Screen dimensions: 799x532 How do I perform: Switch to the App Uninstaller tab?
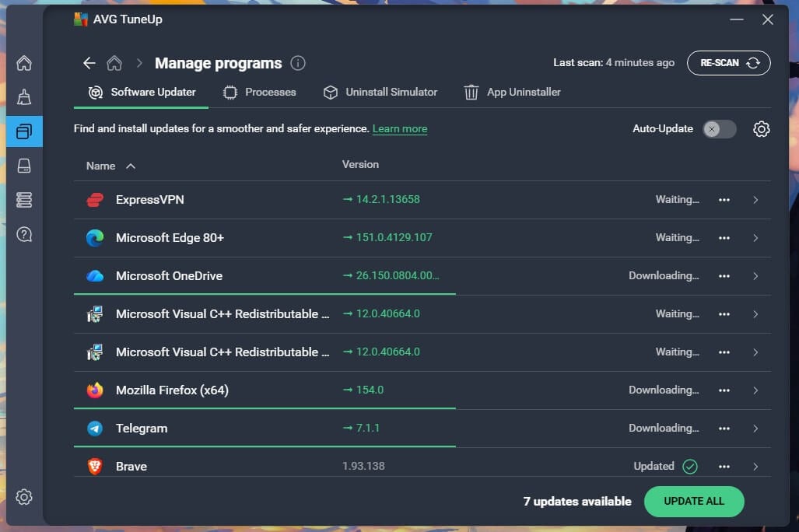pos(512,93)
